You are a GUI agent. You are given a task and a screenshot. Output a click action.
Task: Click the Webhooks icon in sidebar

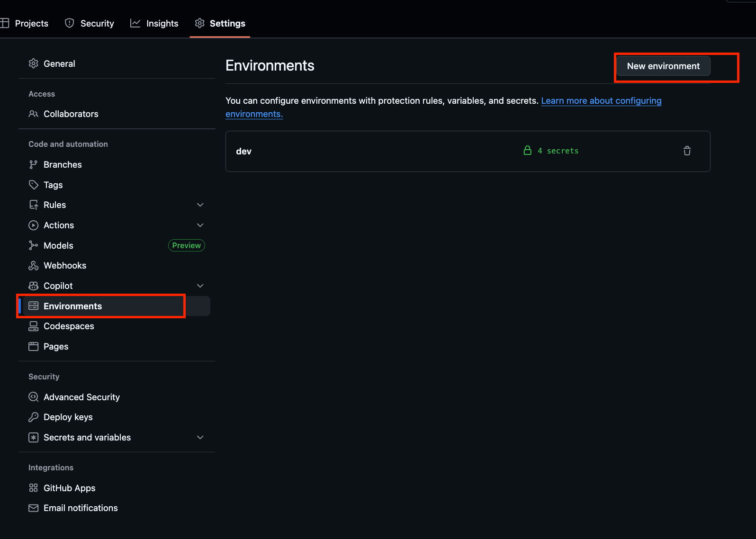point(33,266)
